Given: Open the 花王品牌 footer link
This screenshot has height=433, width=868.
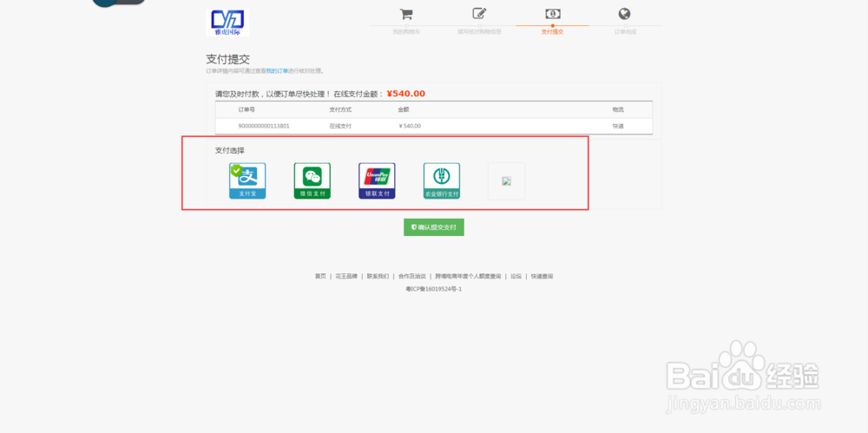Looking at the screenshot, I should point(346,276).
